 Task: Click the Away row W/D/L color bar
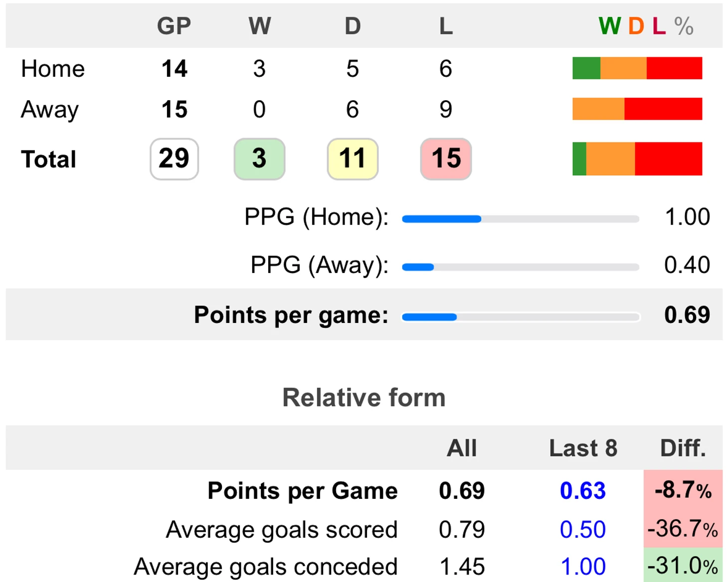[637, 109]
